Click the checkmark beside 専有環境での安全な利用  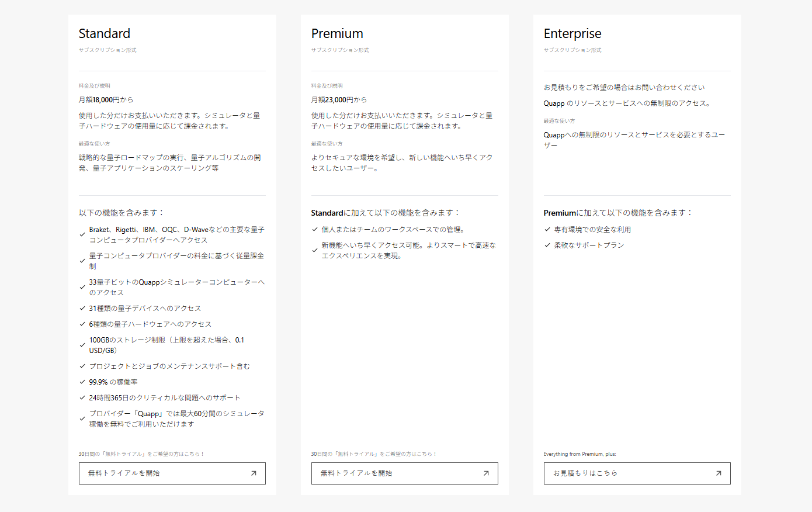coord(547,230)
